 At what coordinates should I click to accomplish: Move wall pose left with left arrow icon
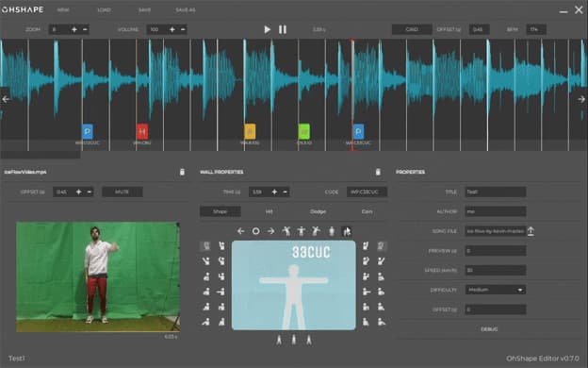(x=240, y=231)
